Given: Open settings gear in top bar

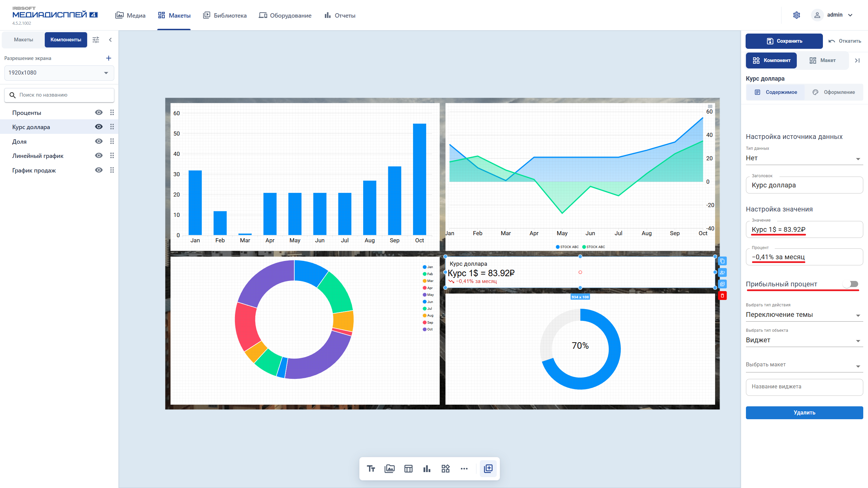Looking at the screenshot, I should pos(796,15).
